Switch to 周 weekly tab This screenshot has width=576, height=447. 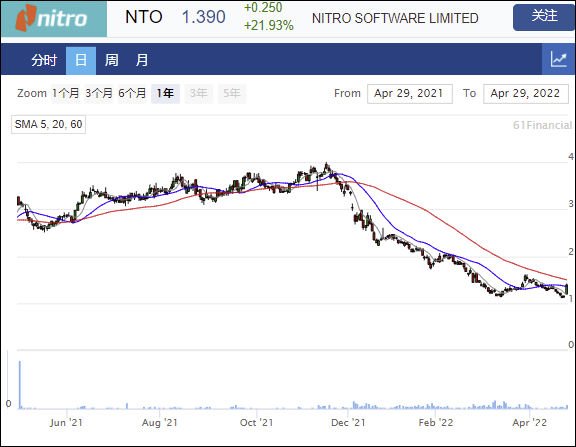coord(112,60)
